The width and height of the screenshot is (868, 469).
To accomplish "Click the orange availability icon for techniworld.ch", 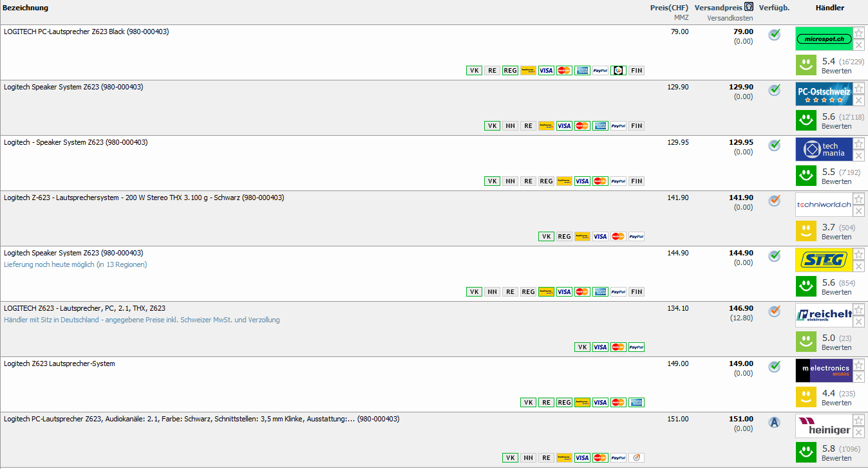I will pyautogui.click(x=774, y=201).
